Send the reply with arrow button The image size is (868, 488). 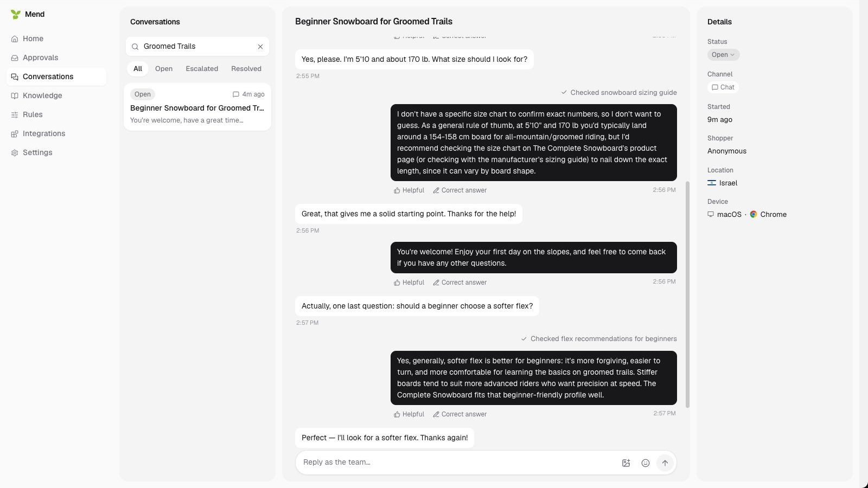665,463
